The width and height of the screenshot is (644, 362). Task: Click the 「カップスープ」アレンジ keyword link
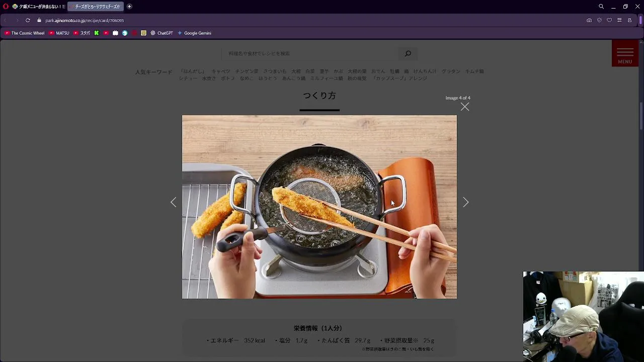click(x=400, y=78)
